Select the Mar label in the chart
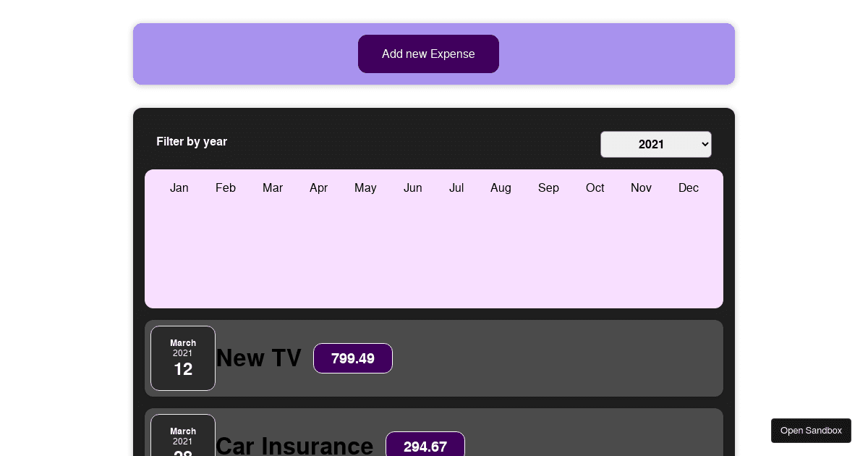868x456 pixels. pos(273,188)
